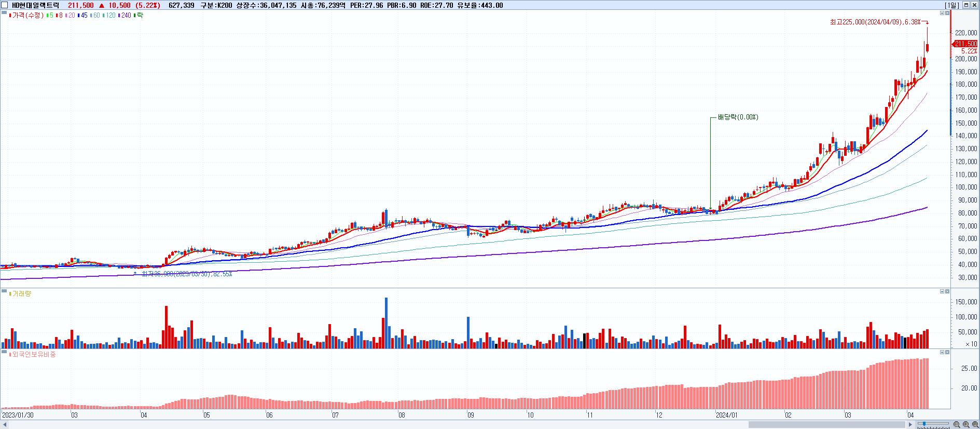The width and height of the screenshot is (980, 429).
Task: Toggle the 240-day moving average legend
Action: (125, 16)
